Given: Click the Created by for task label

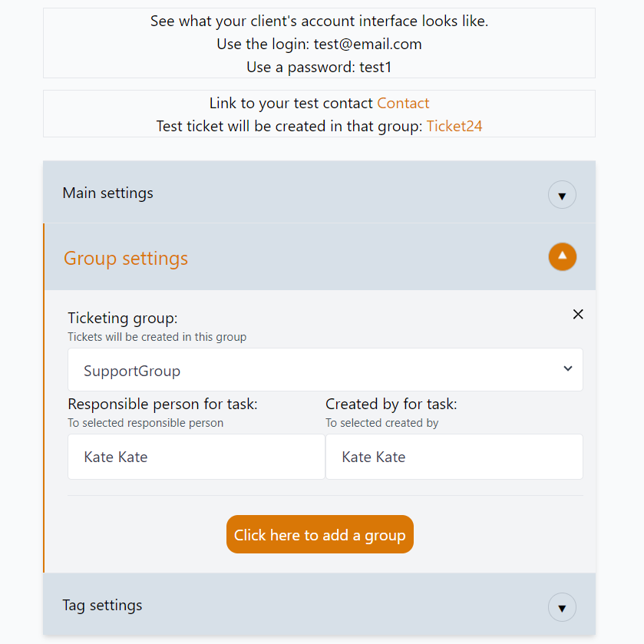Looking at the screenshot, I should click(x=391, y=404).
